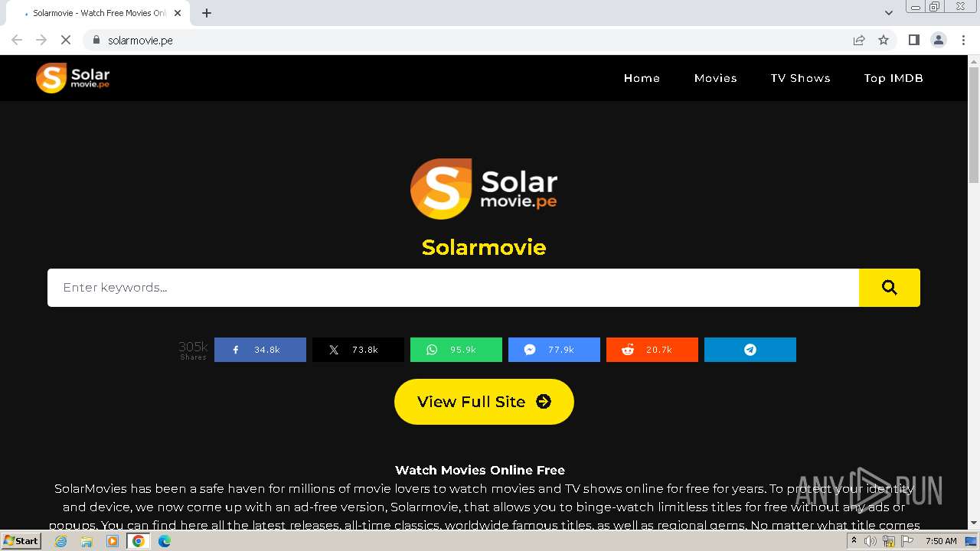The image size is (980, 551).
Task: Focus the Enter keywords search field
Action: click(x=453, y=288)
